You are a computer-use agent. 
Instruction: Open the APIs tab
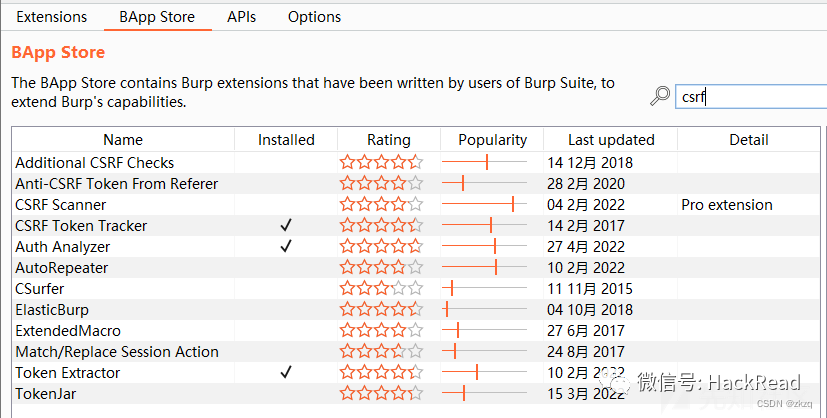[x=241, y=17]
